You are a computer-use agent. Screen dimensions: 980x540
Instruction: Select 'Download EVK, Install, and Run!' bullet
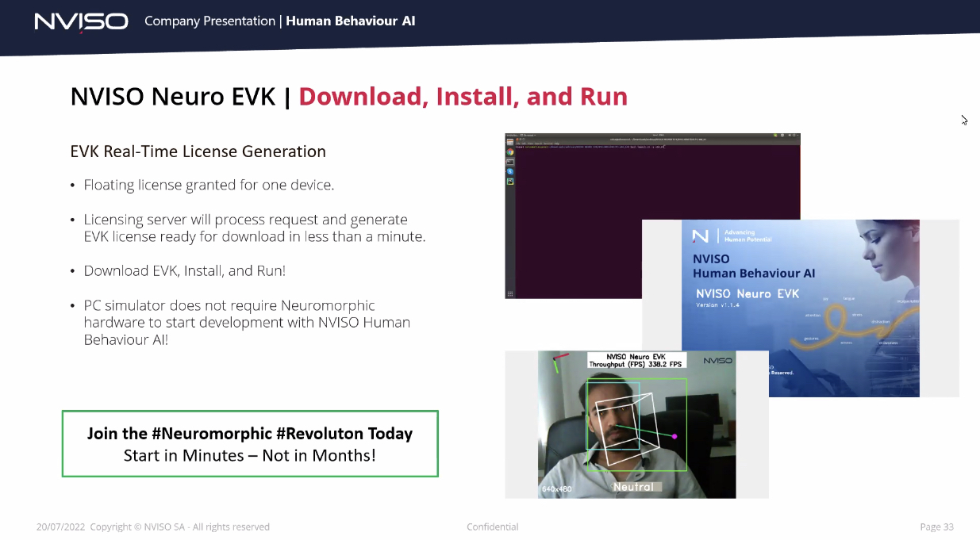click(184, 270)
